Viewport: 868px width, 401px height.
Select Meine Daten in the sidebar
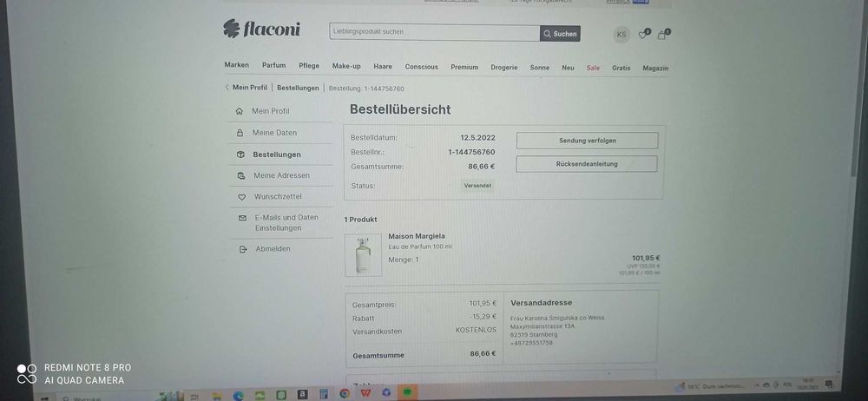pyautogui.click(x=274, y=133)
